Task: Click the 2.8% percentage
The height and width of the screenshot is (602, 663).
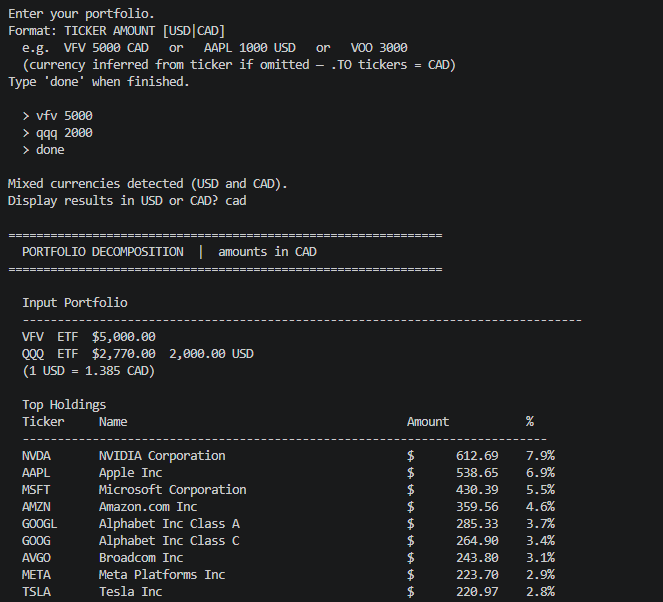Action: [540, 592]
